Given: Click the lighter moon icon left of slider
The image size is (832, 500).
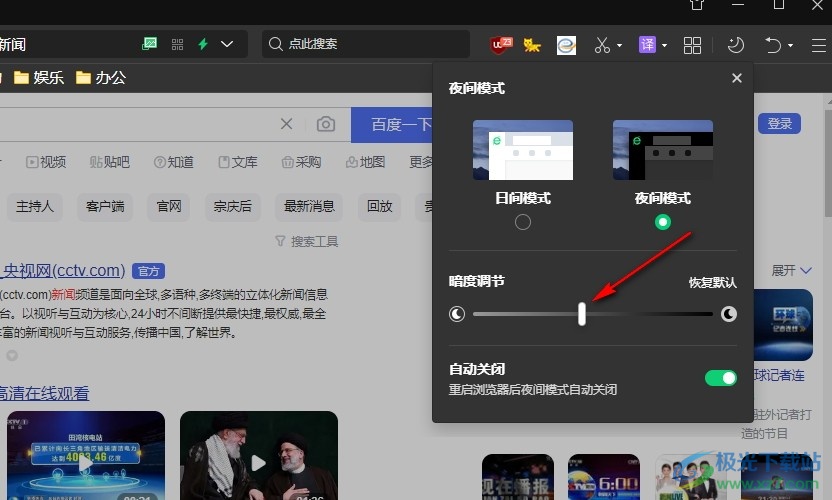Looking at the screenshot, I should tap(457, 314).
